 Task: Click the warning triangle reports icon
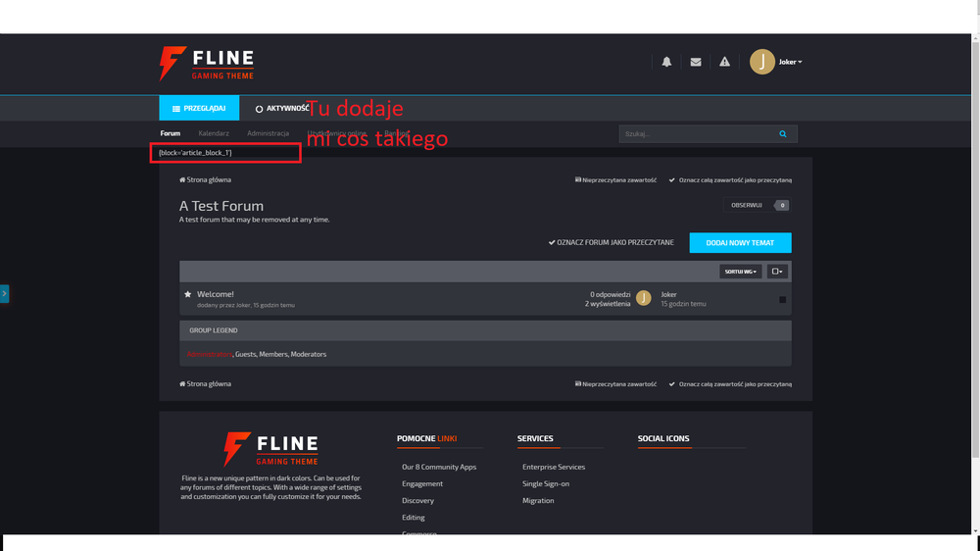point(724,62)
